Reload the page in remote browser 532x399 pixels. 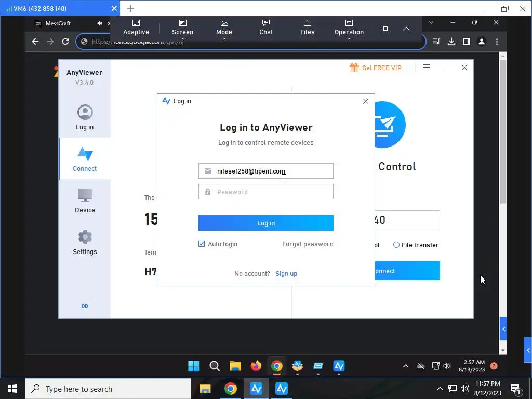coord(65,42)
